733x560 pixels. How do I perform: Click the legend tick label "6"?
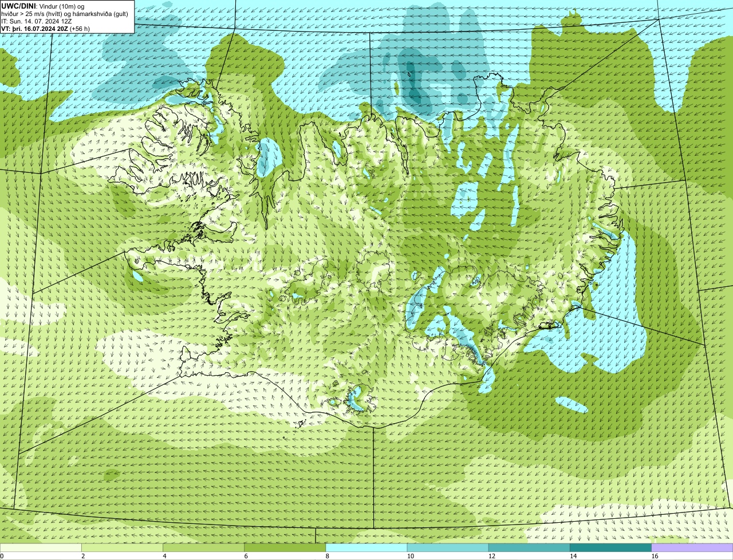(246, 556)
